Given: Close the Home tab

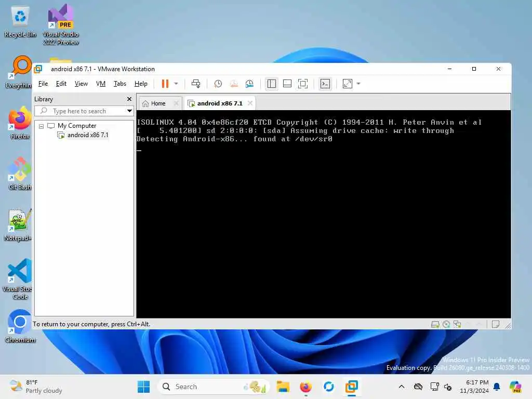Looking at the screenshot, I should [x=176, y=103].
